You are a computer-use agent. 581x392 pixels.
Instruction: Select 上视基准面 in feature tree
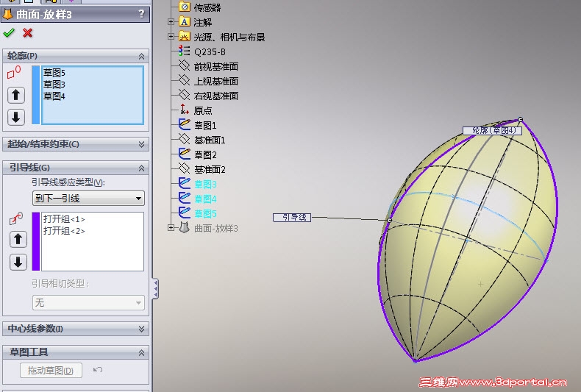click(216, 81)
